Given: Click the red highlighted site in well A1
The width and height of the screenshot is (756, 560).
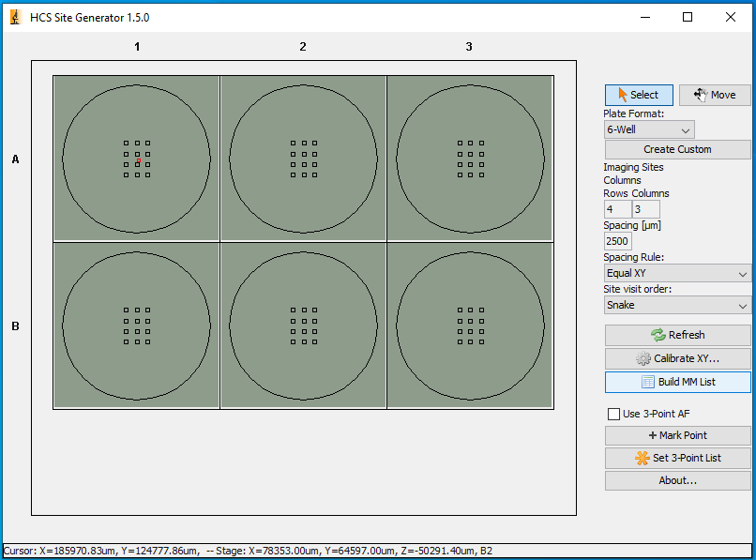Looking at the screenshot, I should 137,161.
